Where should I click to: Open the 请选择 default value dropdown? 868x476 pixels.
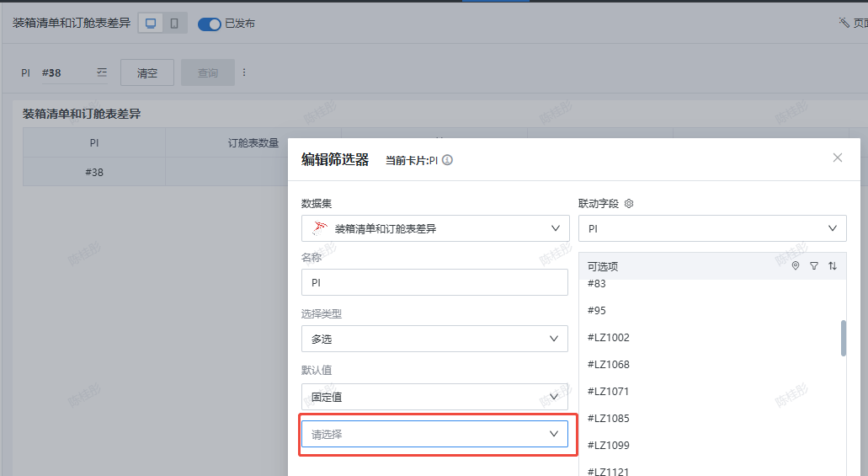434,434
